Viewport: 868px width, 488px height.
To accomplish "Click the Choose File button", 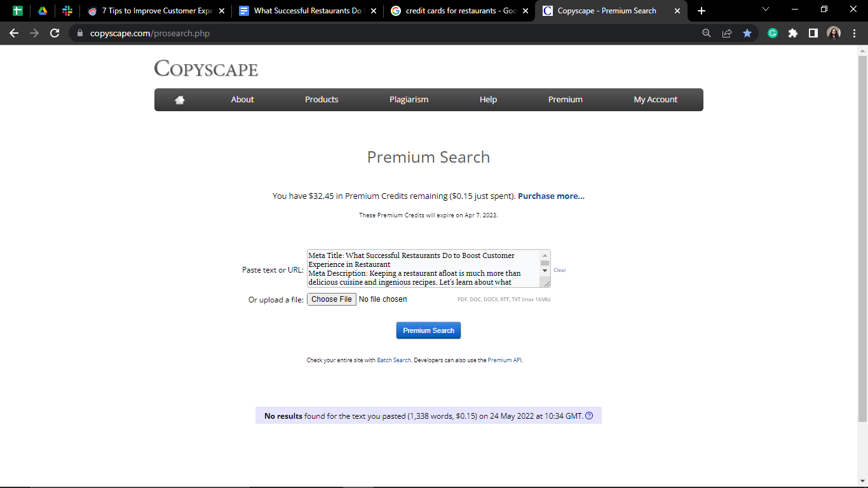I will [332, 299].
